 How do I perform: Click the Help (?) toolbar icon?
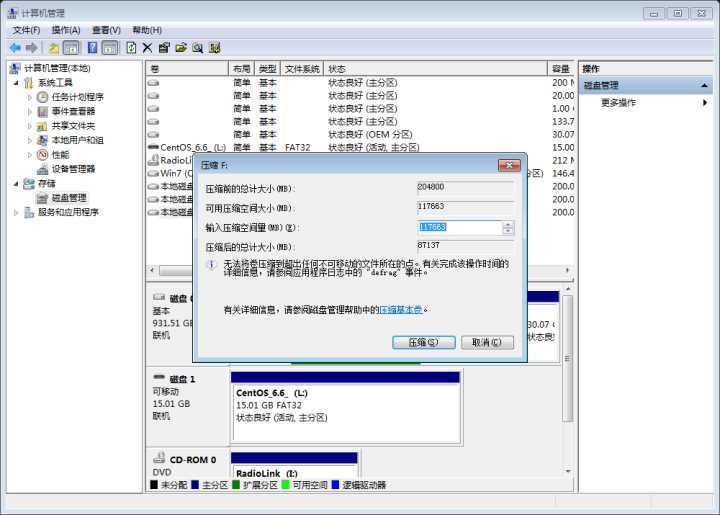click(93, 47)
